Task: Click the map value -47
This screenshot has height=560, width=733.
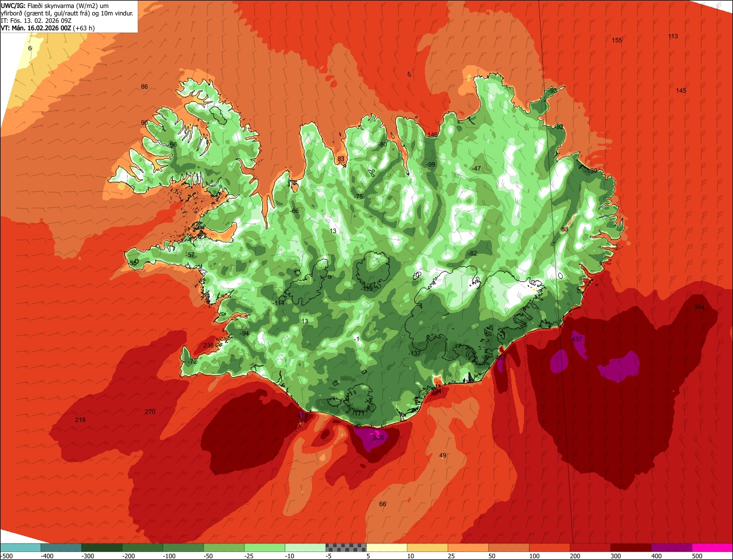Action: click(x=476, y=168)
